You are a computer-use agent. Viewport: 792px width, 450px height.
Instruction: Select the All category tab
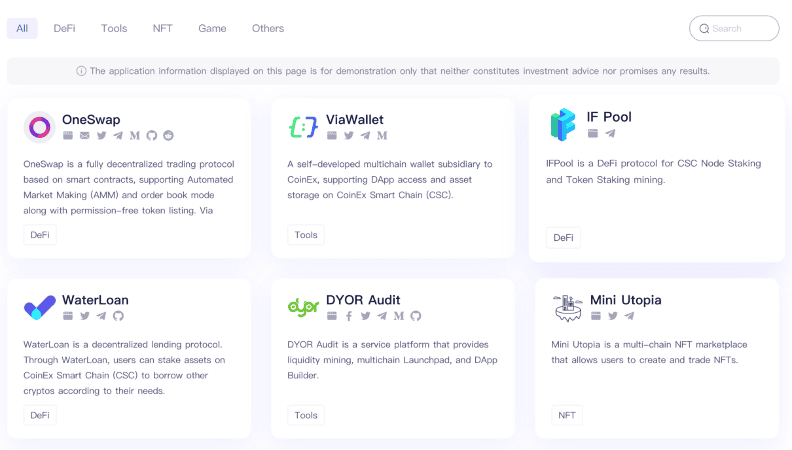coord(22,28)
